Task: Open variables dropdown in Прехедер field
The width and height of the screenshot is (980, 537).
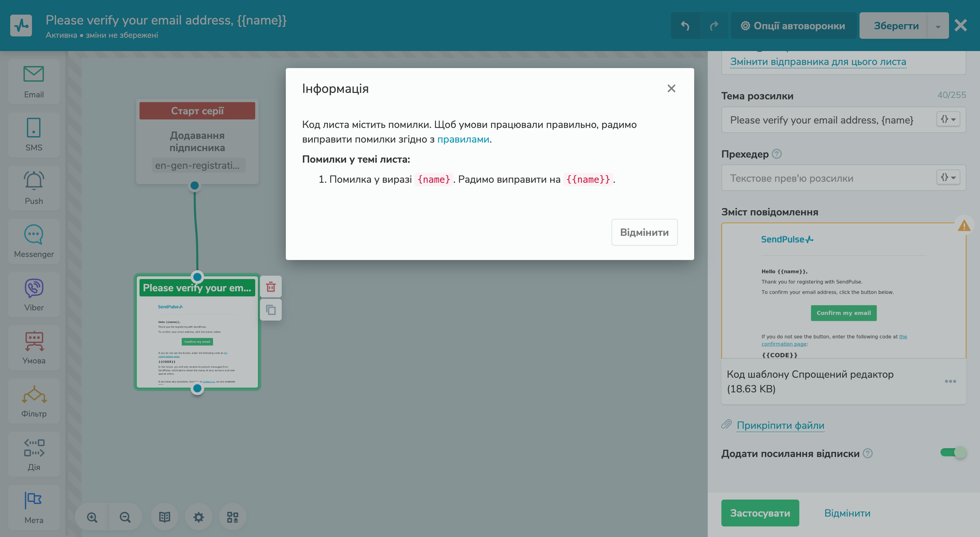Action: click(x=948, y=177)
